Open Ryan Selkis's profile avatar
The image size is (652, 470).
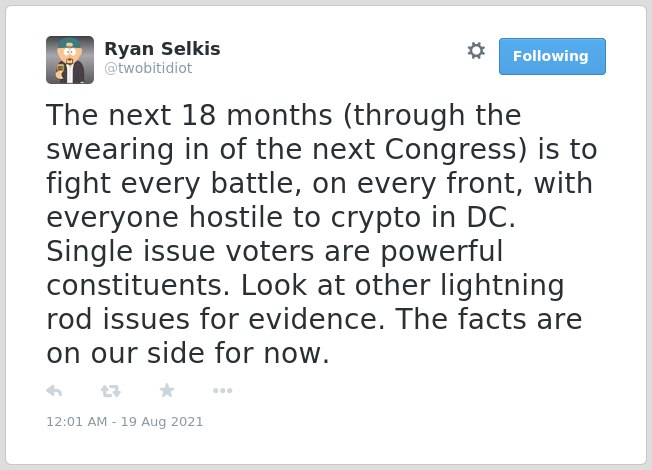click(70, 60)
